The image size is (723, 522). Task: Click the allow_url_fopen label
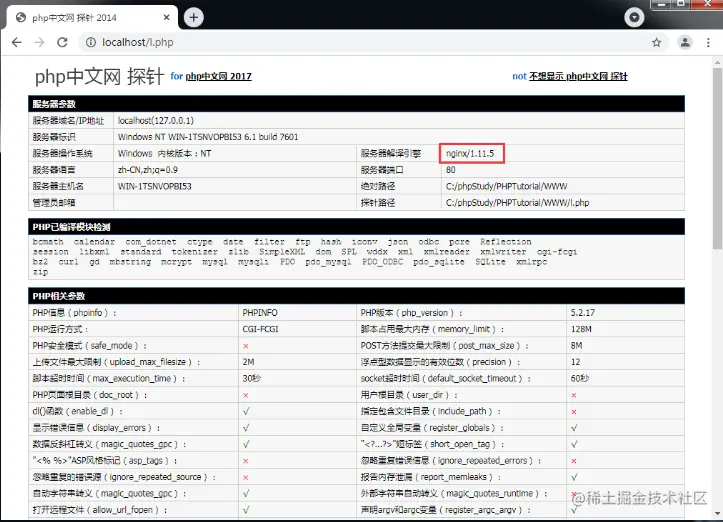[100, 510]
